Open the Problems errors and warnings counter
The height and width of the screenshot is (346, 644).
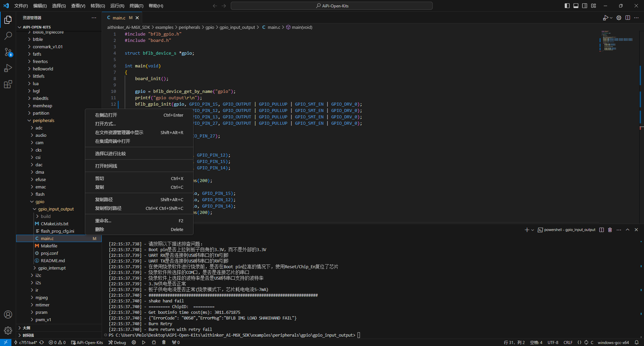[x=57, y=342]
